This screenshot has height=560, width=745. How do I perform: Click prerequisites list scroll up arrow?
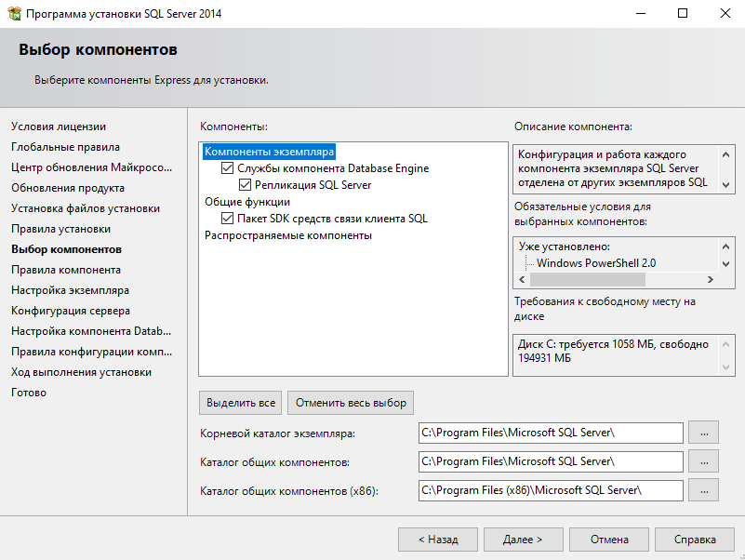point(725,247)
